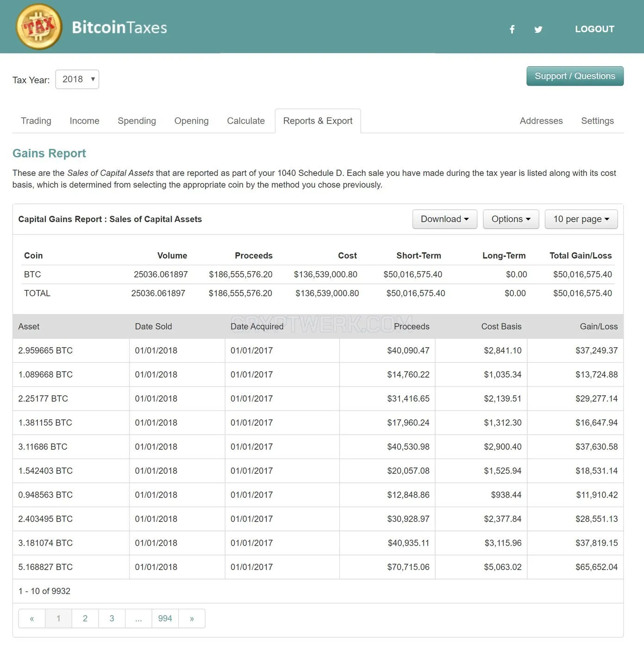Screen dimensions: 644x648
Task: Click the Gains Report heading
Action: click(49, 153)
